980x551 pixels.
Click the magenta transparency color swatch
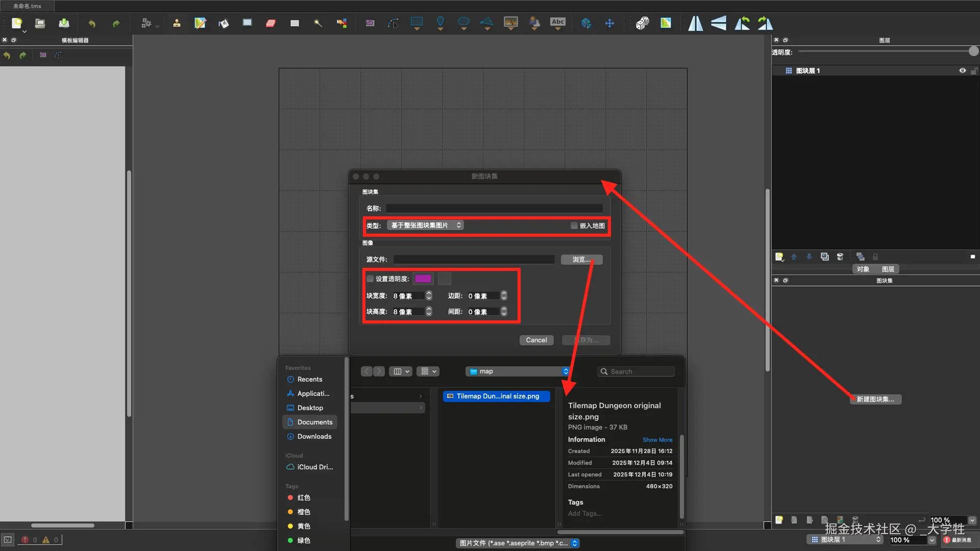click(x=423, y=279)
